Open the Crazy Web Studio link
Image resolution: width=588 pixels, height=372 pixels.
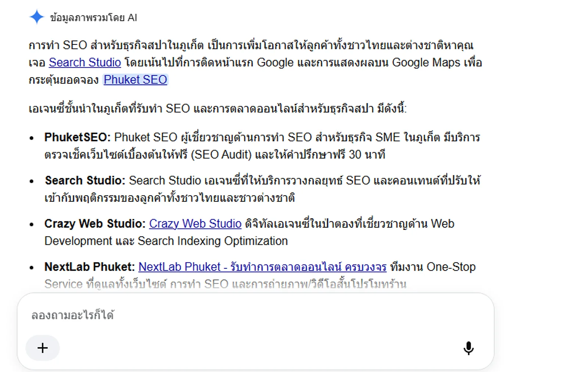pyautogui.click(x=195, y=223)
